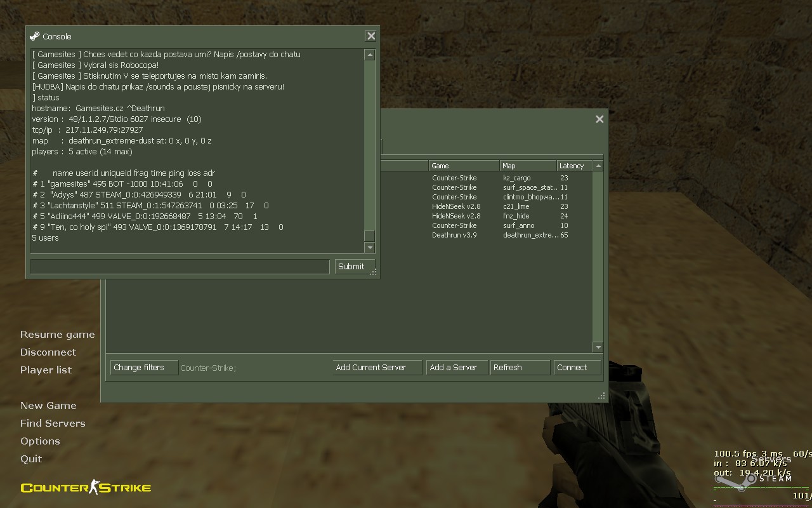Click the "gamesites" BOT line in console
812x508 pixels.
point(122,184)
